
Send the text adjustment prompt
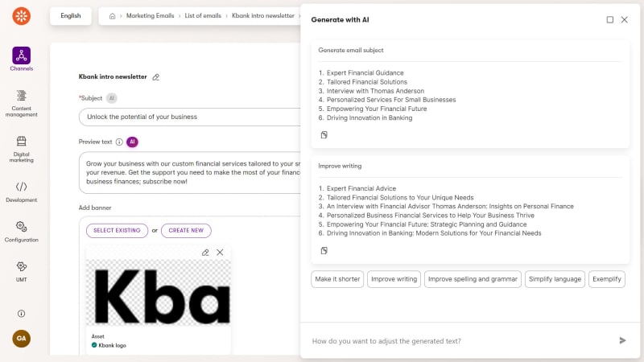622,341
